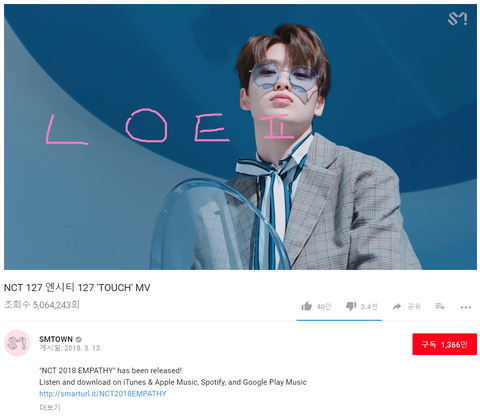Click the thumbs-down dislike icon

[351, 306]
